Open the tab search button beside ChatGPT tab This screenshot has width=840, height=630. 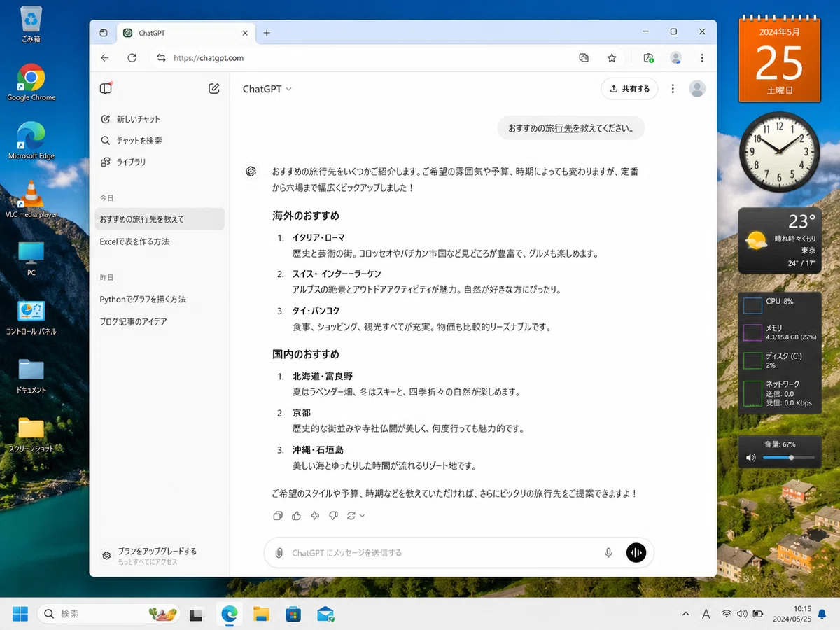click(104, 33)
